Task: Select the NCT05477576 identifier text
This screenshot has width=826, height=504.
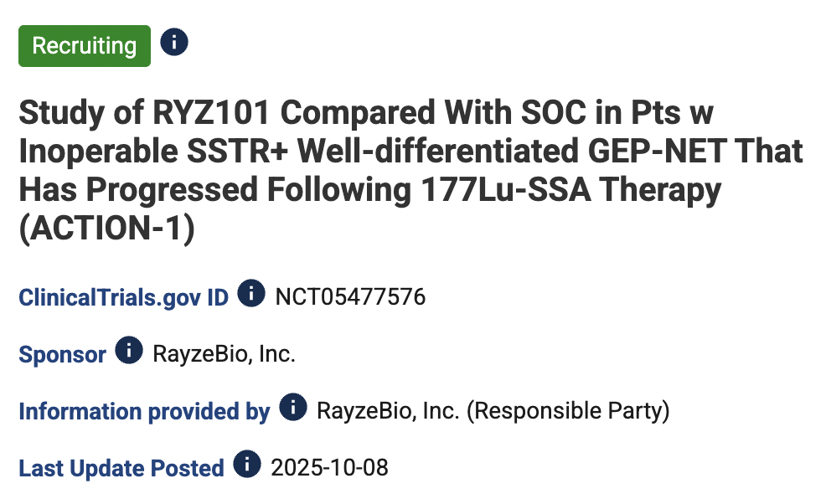Action: pos(350,297)
